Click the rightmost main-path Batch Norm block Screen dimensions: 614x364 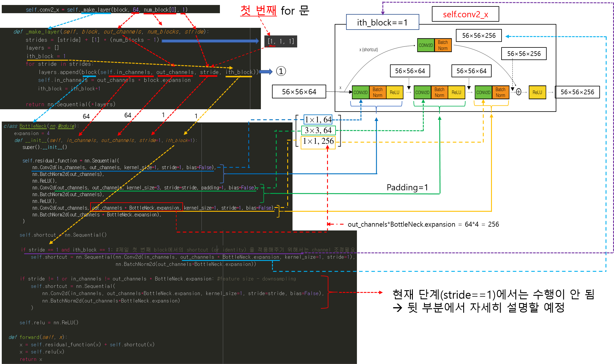[500, 92]
